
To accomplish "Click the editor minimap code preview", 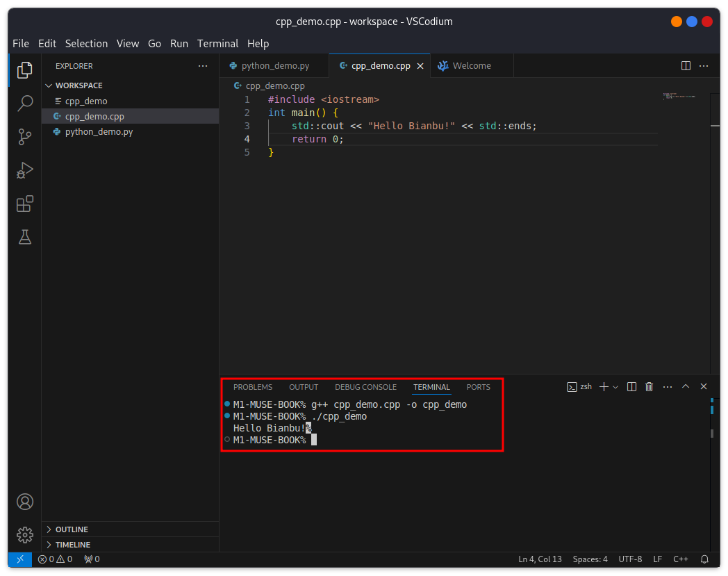I will [679, 96].
